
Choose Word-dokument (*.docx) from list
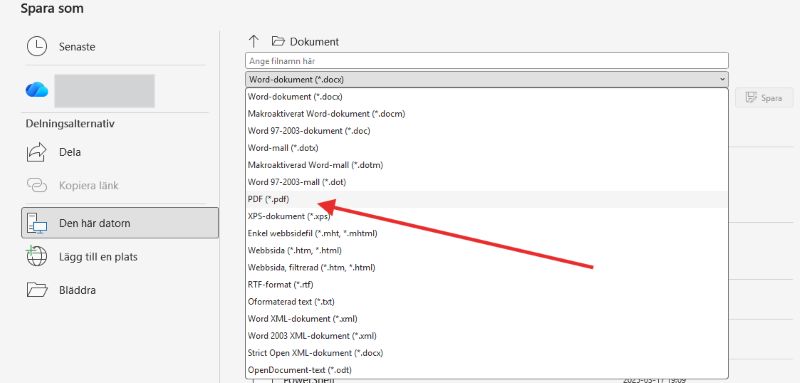487,96
